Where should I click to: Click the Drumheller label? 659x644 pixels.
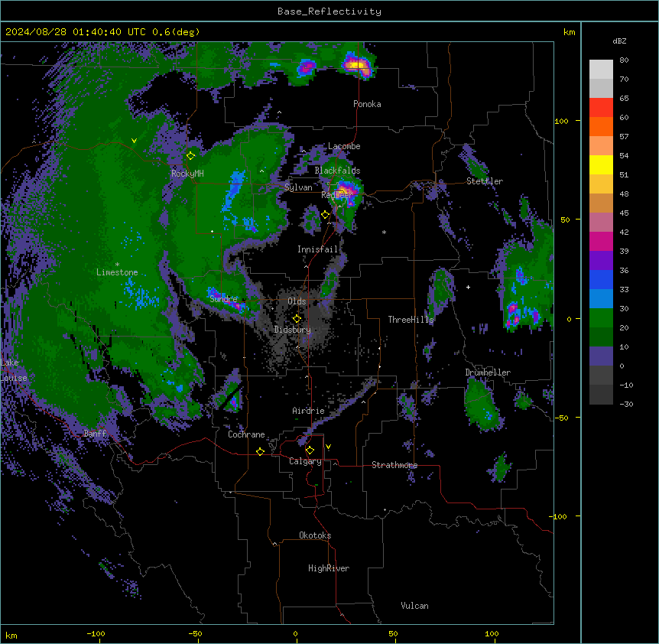tap(488, 372)
